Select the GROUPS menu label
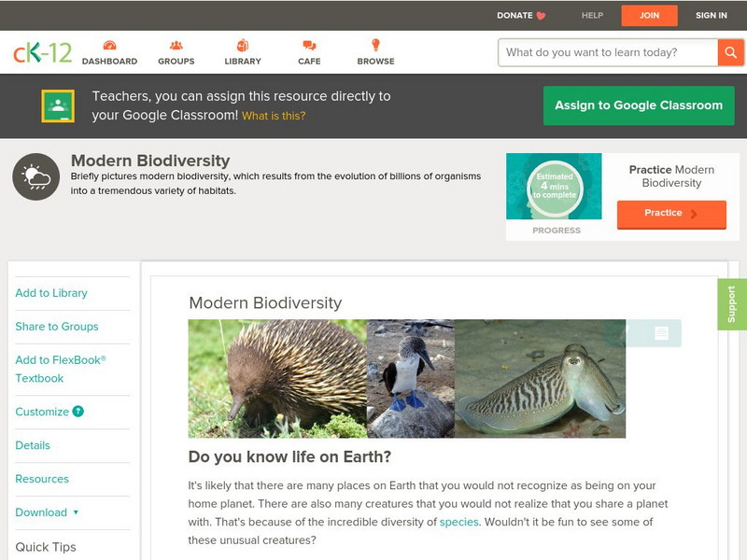 176,62
